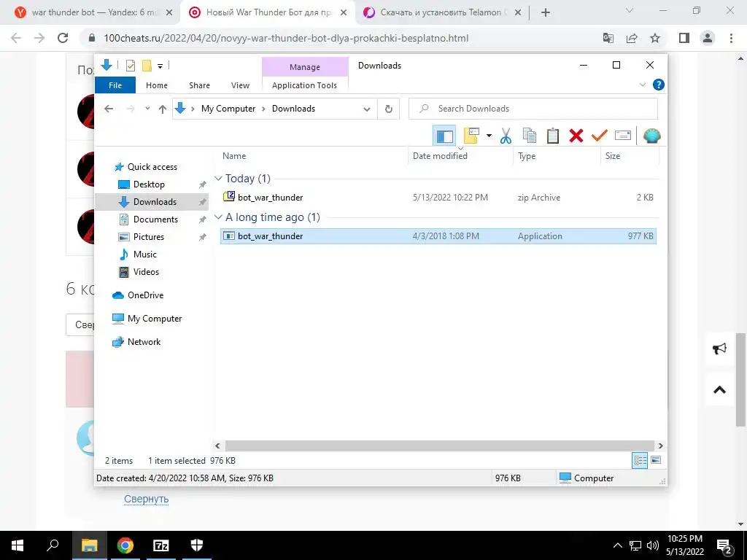Select the bot_war_thunder zip Archive file
Screen dimensions: 747x560
click(x=438, y=197)
